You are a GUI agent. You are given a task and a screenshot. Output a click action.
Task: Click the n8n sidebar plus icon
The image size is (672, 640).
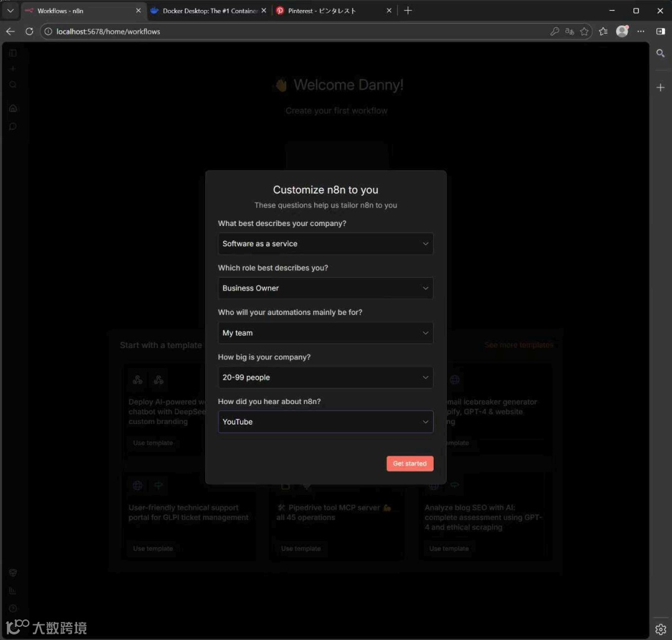13,68
